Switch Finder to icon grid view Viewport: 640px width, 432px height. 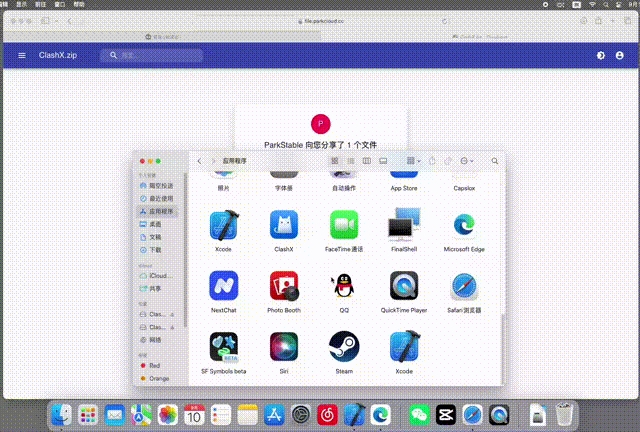click(335, 160)
